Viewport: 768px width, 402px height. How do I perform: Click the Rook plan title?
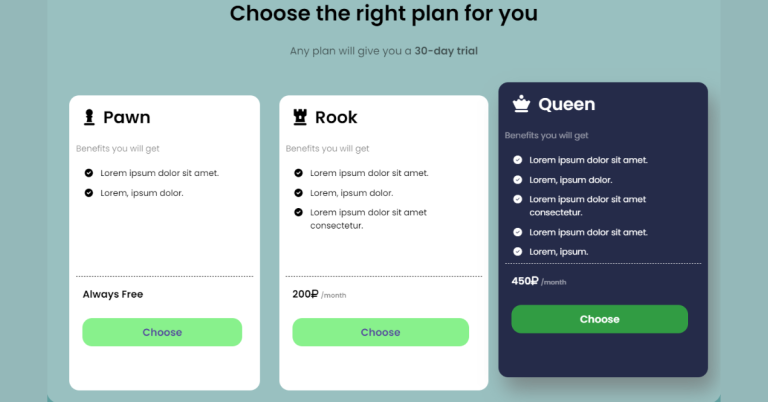click(336, 118)
